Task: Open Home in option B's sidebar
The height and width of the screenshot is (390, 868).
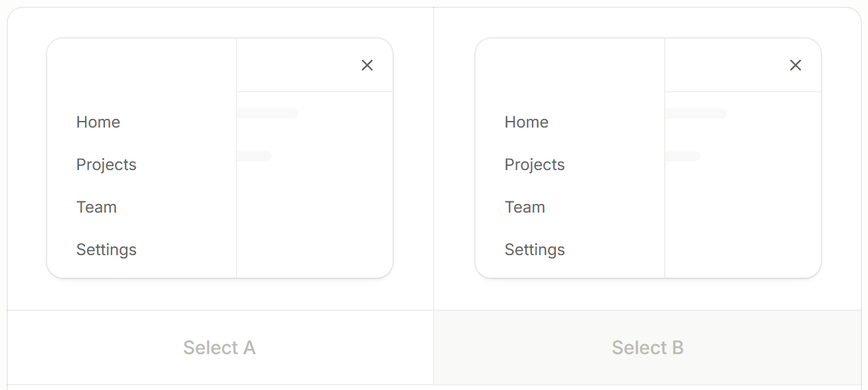Action: coord(527,122)
